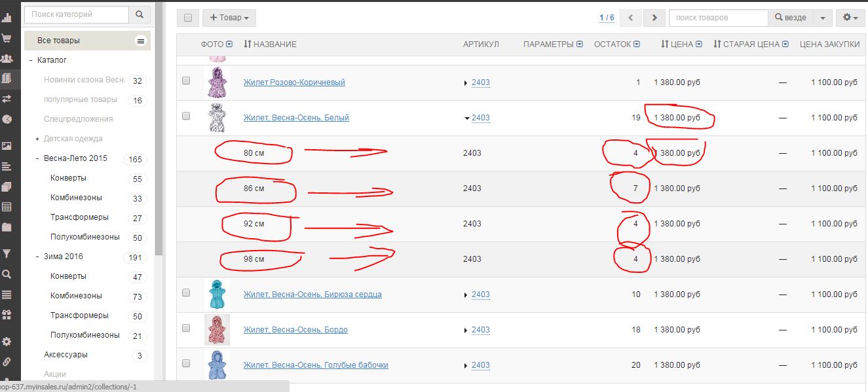The width and height of the screenshot is (868, 392).
Task: Tick the select-all checkbox in toolbar
Action: (187, 18)
